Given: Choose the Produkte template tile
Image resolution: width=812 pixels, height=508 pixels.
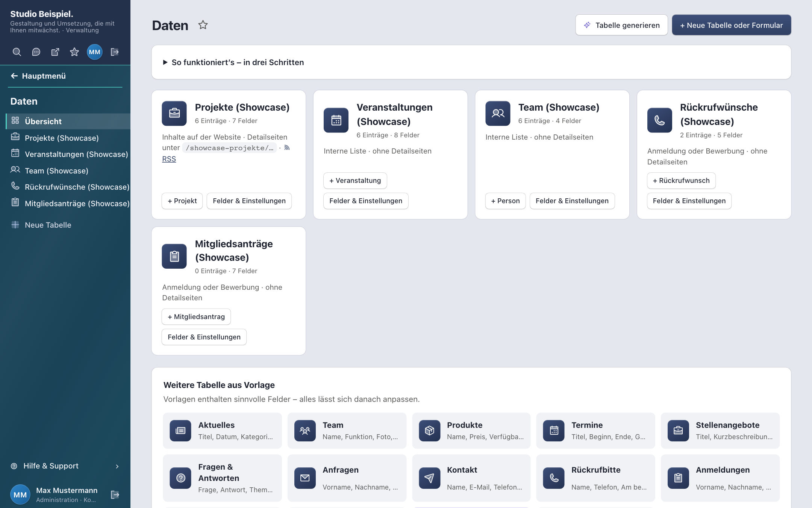Looking at the screenshot, I should [x=471, y=430].
